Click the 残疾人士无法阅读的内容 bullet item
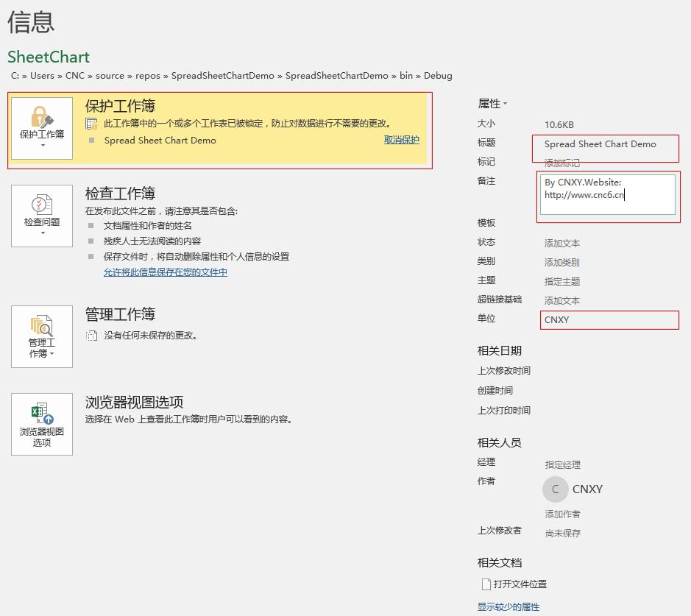This screenshot has width=691, height=616. [x=152, y=241]
